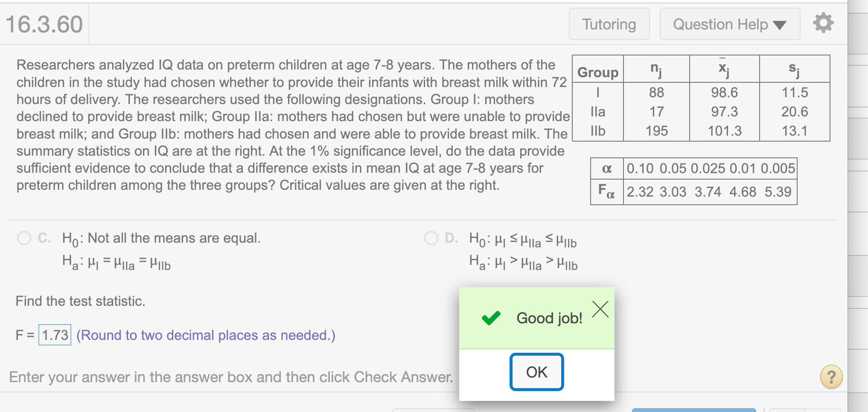Expand the Question Help dropdown

(x=730, y=24)
